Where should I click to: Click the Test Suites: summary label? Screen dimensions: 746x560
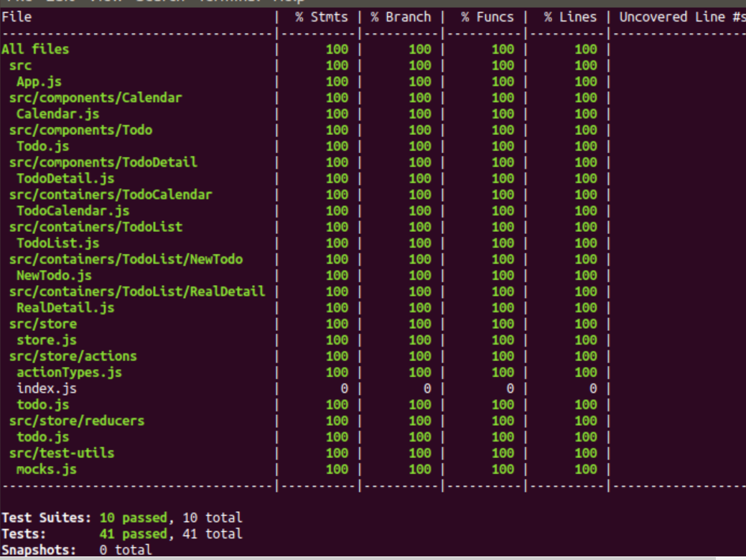[x=46, y=518]
